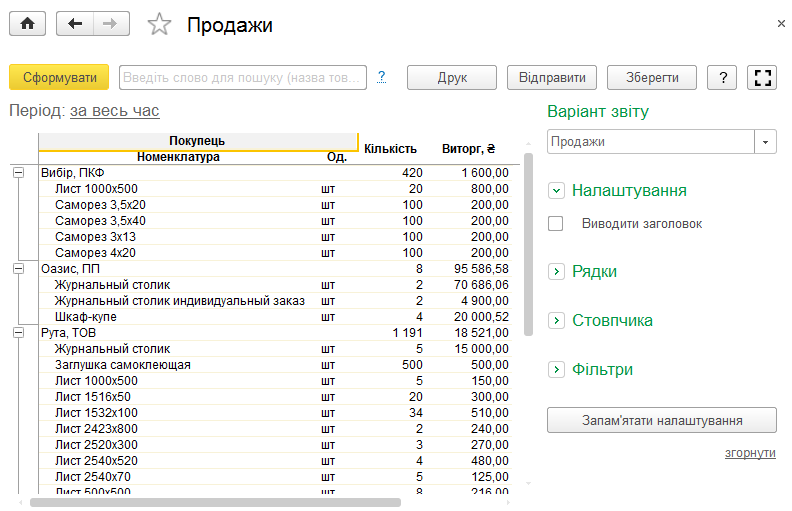Send the report with Відправити
Viewport: 792px width, 511px height.
(552, 78)
